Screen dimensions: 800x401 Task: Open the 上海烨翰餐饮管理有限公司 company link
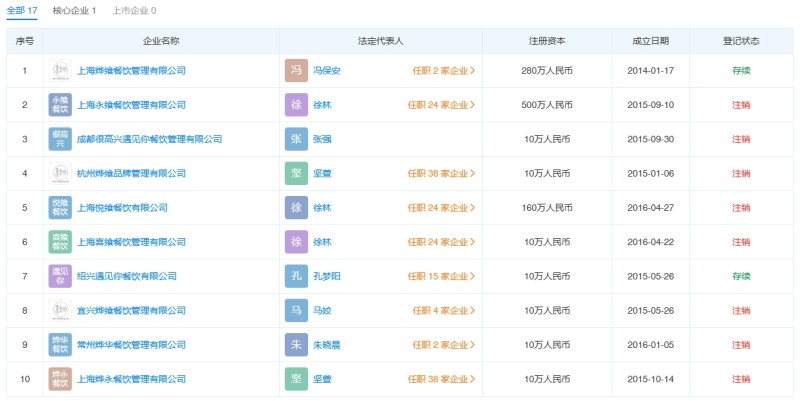tap(131, 71)
